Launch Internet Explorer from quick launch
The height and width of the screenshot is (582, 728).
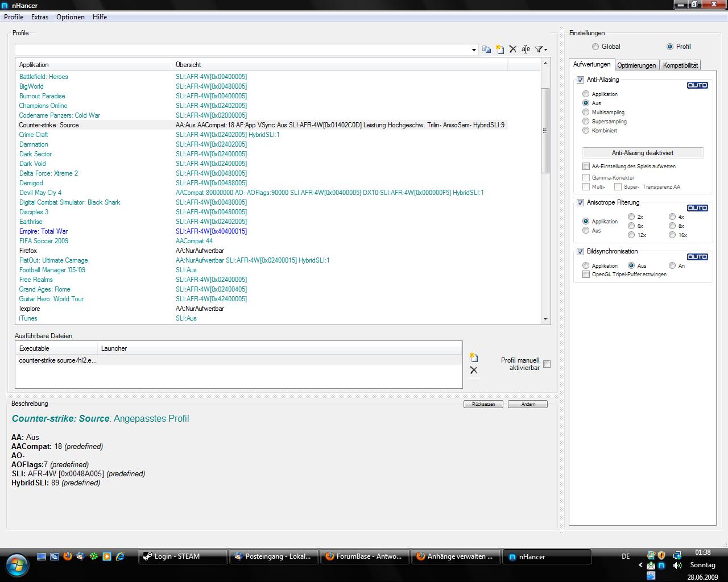pos(120,556)
